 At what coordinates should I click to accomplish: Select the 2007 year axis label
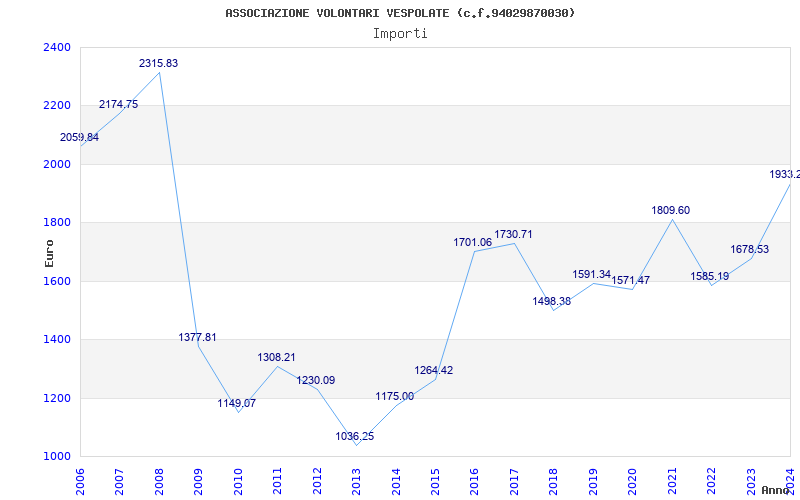119,482
